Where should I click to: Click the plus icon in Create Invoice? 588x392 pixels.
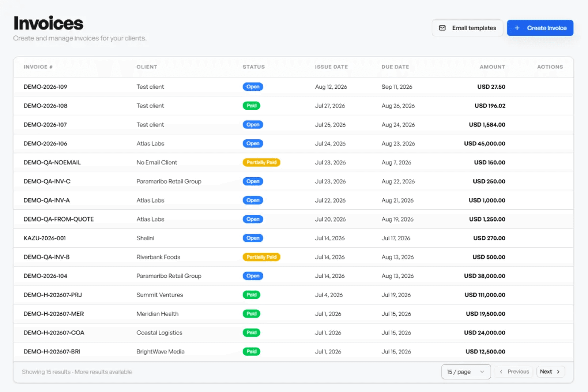coord(517,28)
